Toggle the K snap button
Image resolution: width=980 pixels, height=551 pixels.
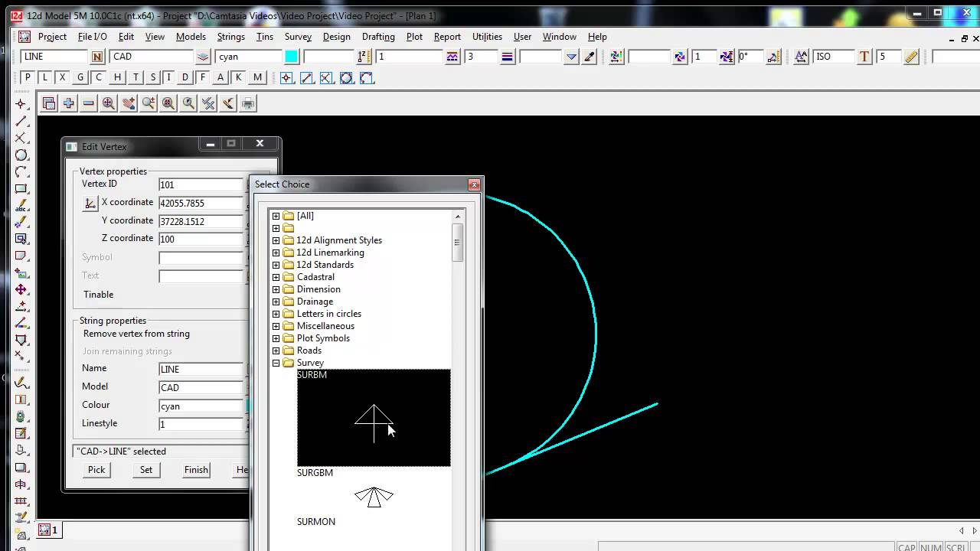(239, 77)
